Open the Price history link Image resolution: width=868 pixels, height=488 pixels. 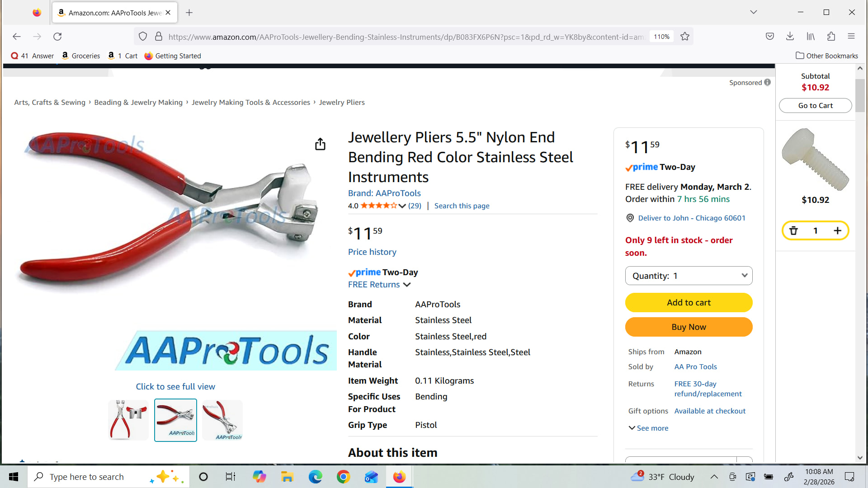click(372, 252)
